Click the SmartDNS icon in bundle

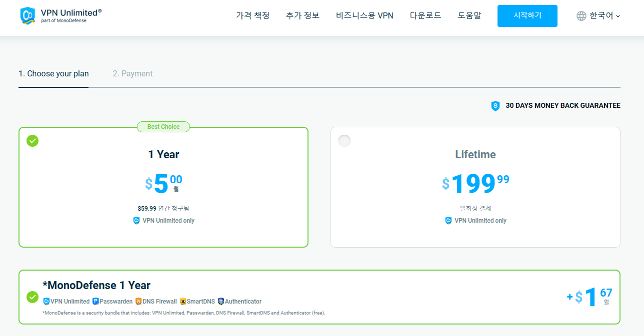point(183,302)
